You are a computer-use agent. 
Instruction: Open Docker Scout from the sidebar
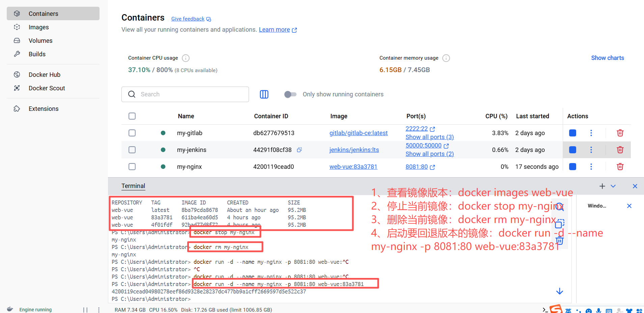coord(53,88)
